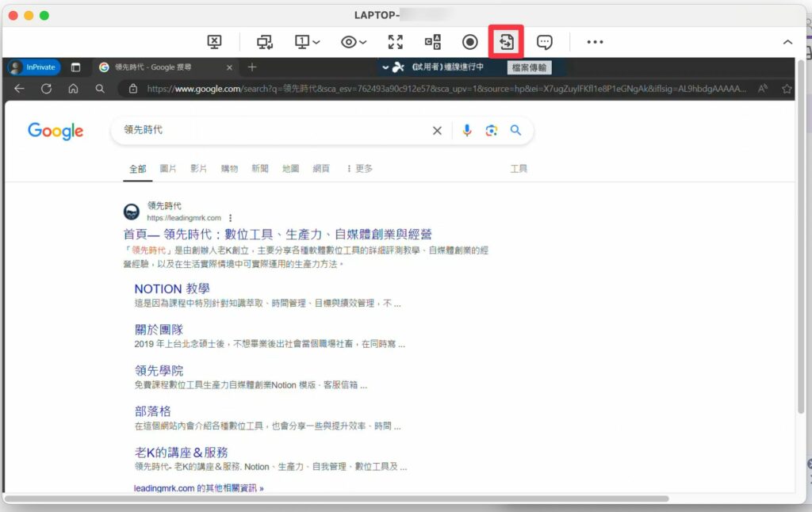Go back with the browser back arrow

[19, 89]
